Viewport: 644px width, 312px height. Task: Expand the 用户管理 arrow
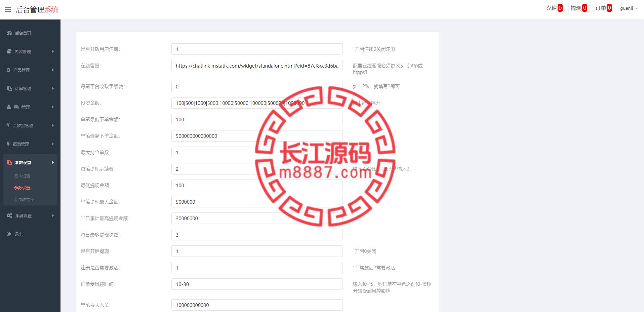coord(53,107)
